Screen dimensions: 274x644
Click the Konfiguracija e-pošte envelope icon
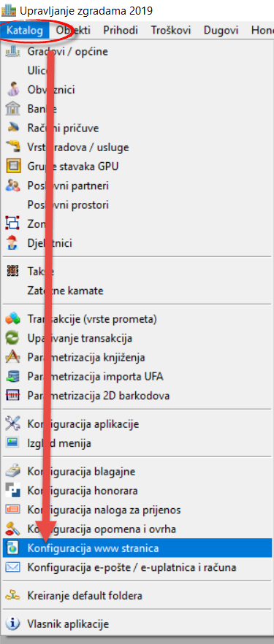12,567
